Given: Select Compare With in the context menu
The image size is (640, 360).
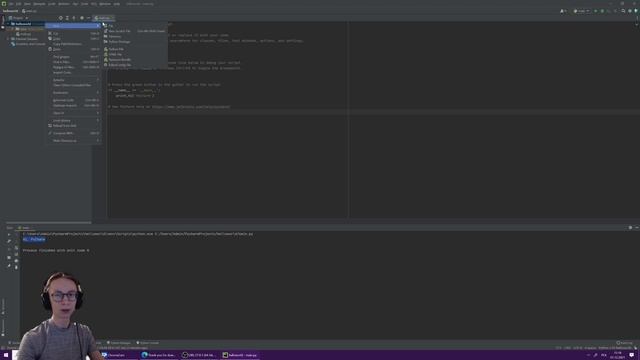Looking at the screenshot, I should point(73,133).
